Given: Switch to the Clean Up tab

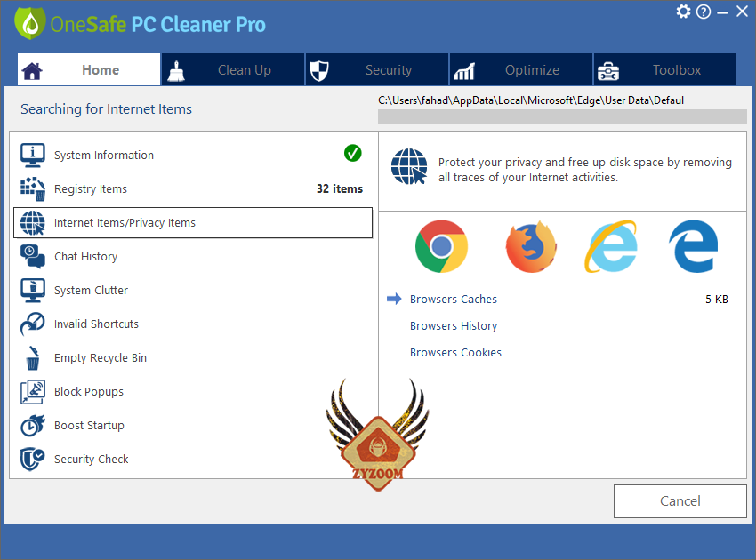Looking at the screenshot, I should (x=233, y=70).
